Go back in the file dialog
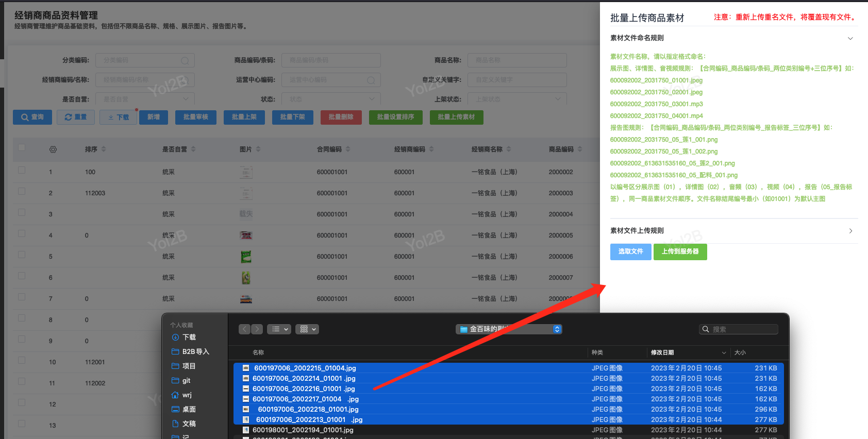Viewport: 868px width, 439px height. click(x=245, y=329)
